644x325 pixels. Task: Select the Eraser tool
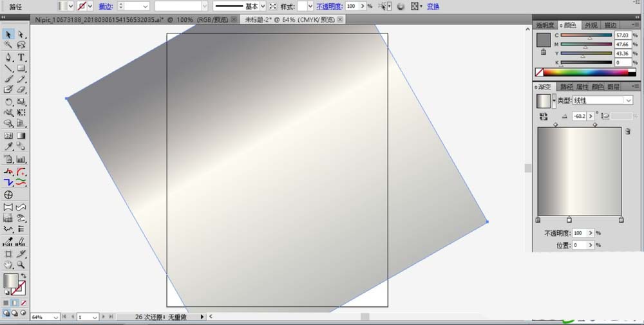pos(21,89)
